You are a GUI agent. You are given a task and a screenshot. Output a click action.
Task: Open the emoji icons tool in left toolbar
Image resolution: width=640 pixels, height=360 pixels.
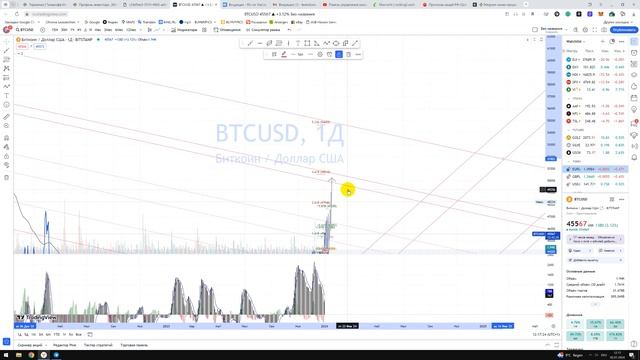pos(6,105)
